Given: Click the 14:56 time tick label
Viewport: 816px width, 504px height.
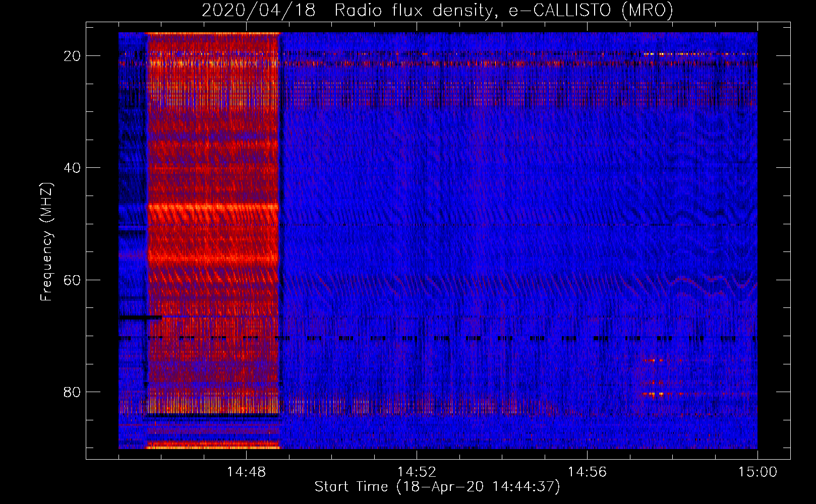Looking at the screenshot, I should (x=587, y=472).
